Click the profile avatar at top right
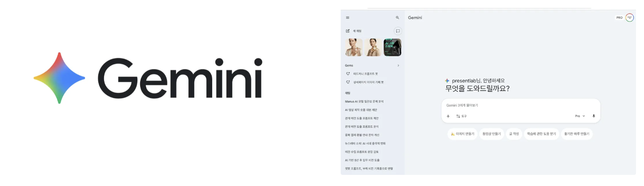 629,18
